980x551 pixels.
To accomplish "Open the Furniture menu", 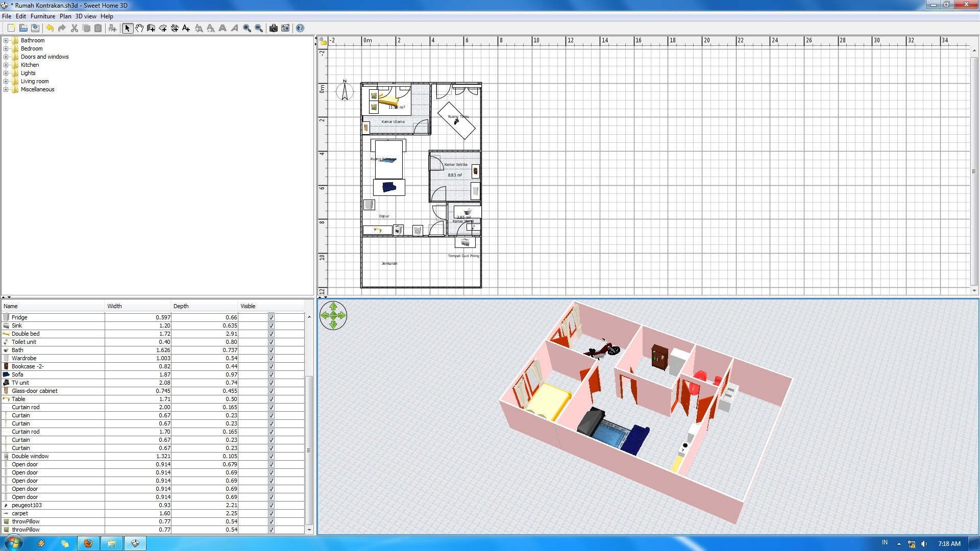I will coord(43,16).
